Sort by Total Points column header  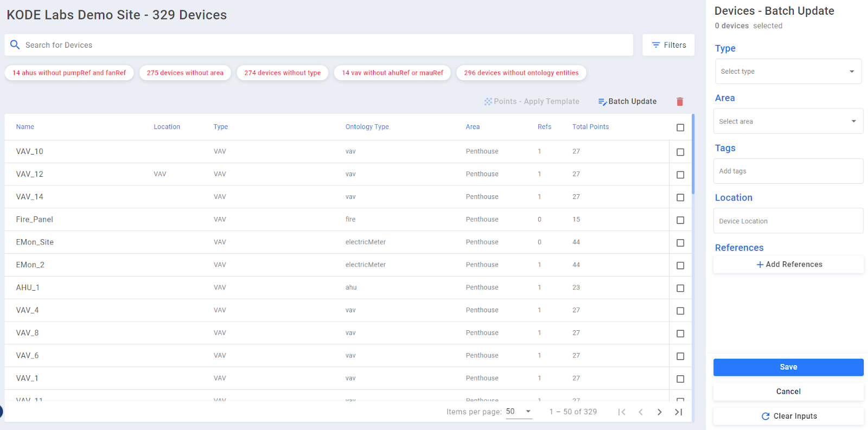(x=590, y=127)
